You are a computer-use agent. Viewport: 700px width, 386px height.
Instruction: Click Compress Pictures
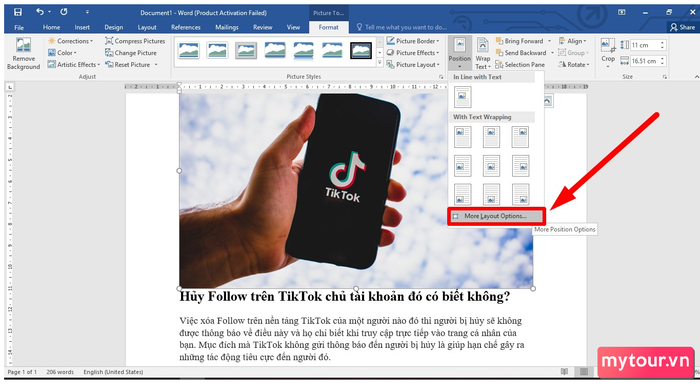(x=135, y=41)
